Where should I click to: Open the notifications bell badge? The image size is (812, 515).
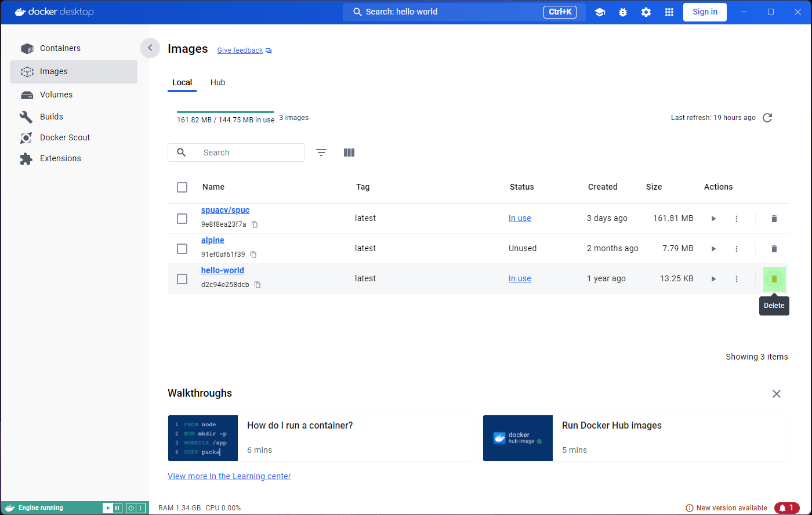pos(786,508)
